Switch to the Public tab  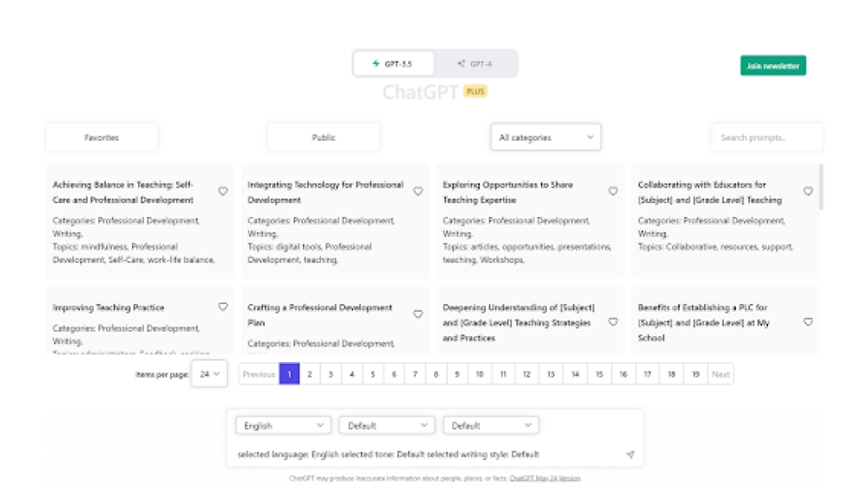324,137
